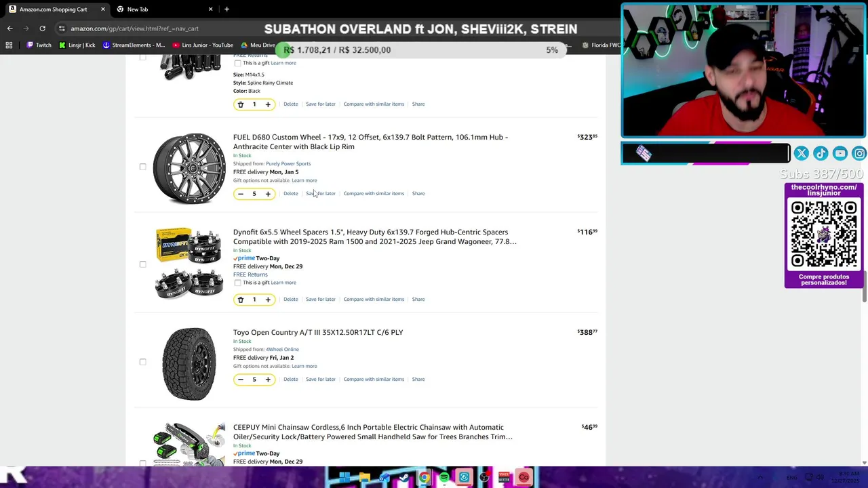This screenshot has height=488, width=868.
Task: Select the Dynofit wheel spacers item checkbox
Action: (x=142, y=264)
